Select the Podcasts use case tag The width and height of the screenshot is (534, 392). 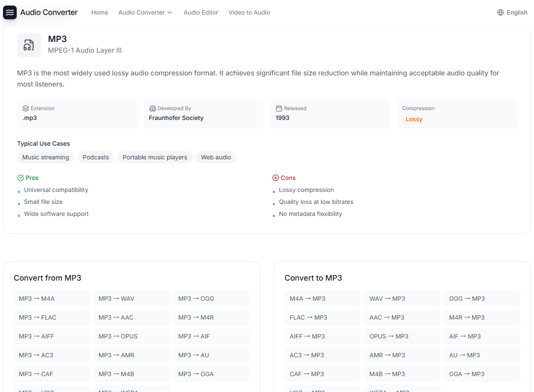click(96, 157)
